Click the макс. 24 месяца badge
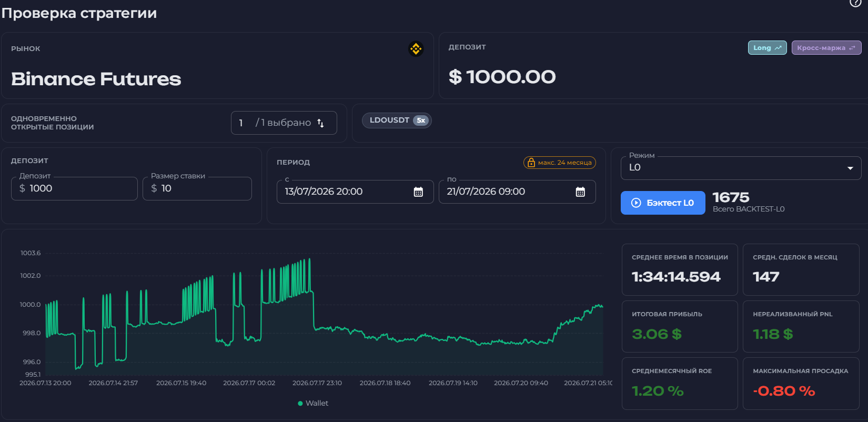Screen dimensions: 868x422 tap(560, 163)
